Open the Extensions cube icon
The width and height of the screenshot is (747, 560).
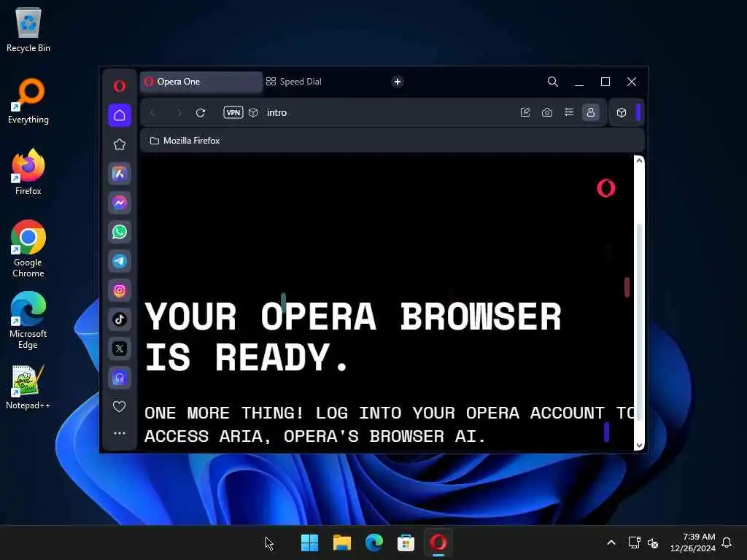pyautogui.click(x=622, y=113)
